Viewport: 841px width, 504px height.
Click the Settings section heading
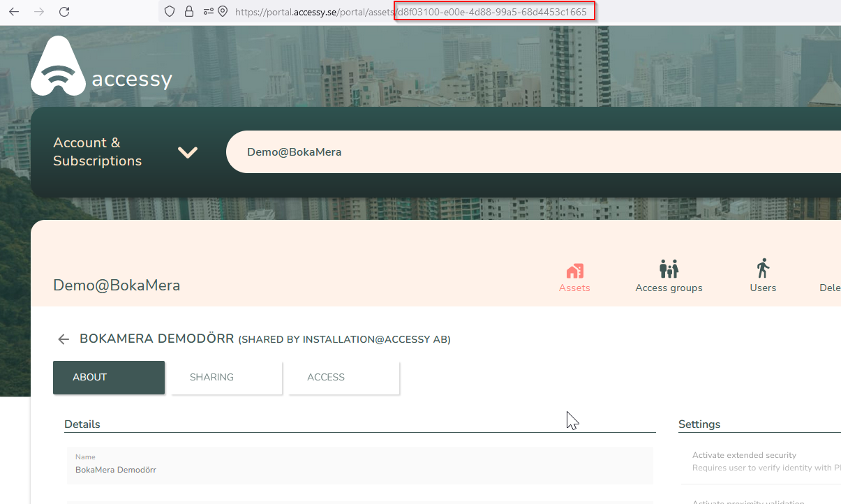pyautogui.click(x=699, y=424)
